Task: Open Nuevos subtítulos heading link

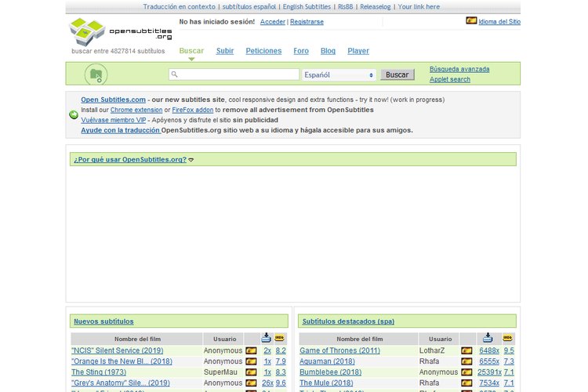Action: [103, 321]
